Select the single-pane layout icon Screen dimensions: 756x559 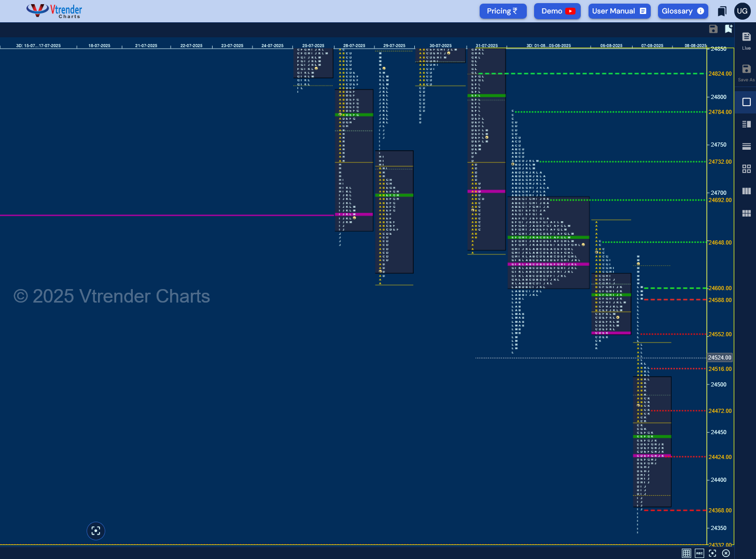coord(747,102)
